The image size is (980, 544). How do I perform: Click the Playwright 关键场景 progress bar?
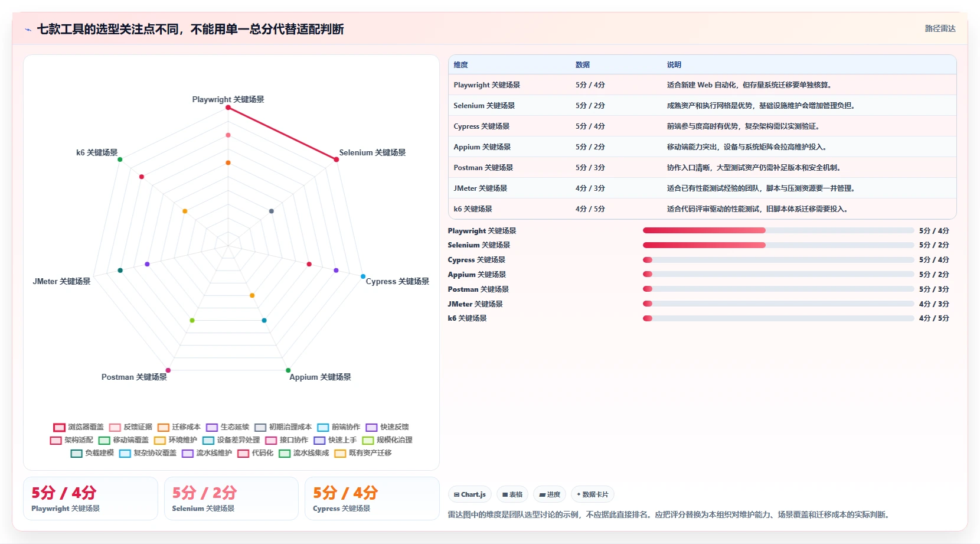point(778,230)
